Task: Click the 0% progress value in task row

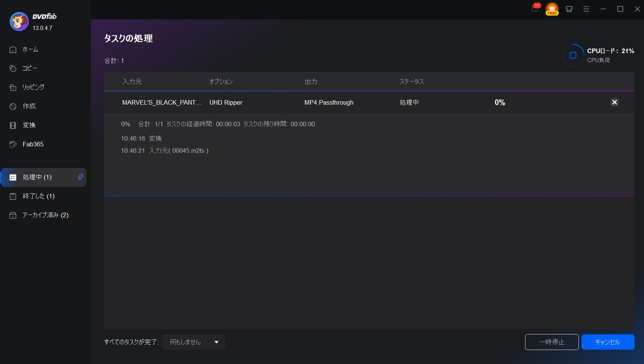Action: tap(500, 102)
